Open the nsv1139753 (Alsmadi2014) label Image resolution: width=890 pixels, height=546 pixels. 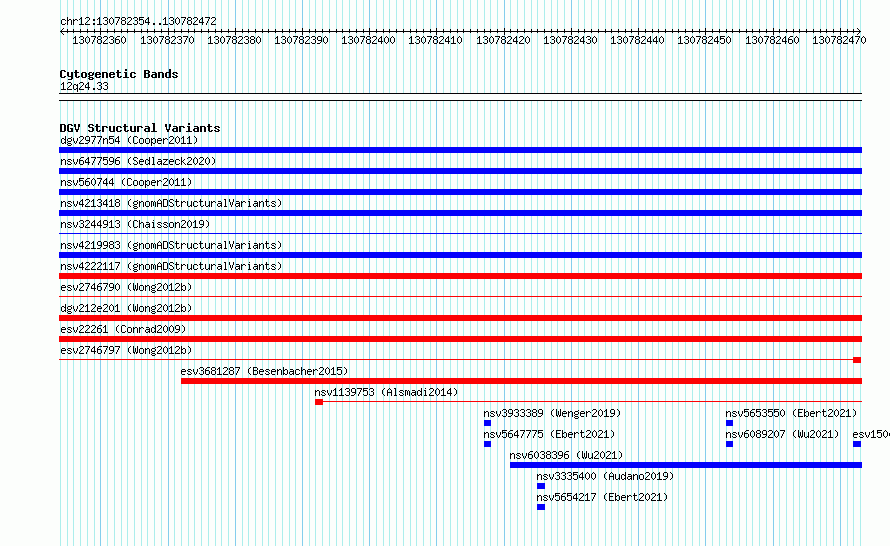386,392
